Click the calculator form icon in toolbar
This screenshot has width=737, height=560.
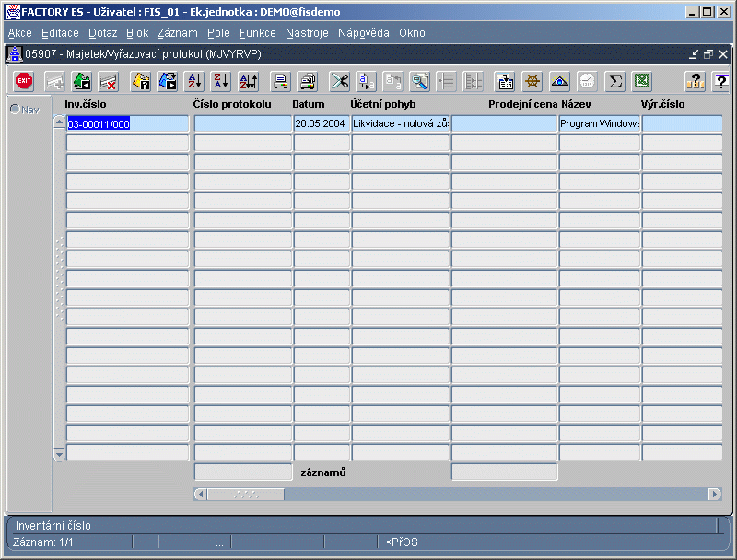[x=505, y=81]
